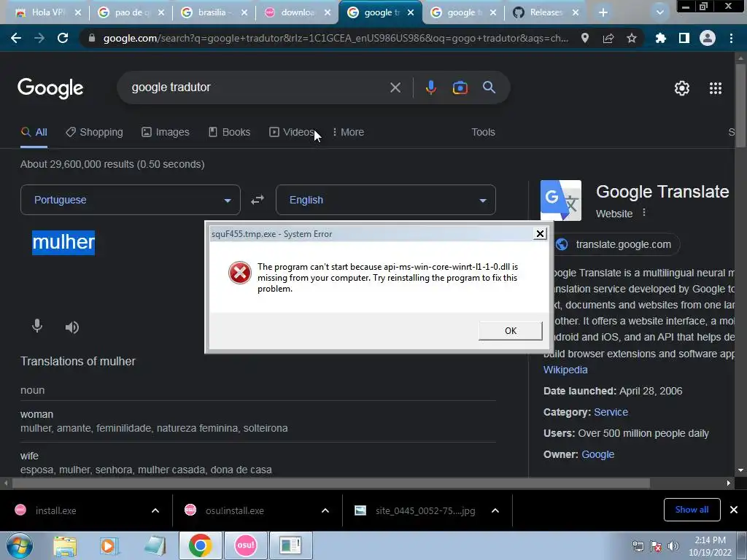Click the taskbar volume icon

coord(673,546)
